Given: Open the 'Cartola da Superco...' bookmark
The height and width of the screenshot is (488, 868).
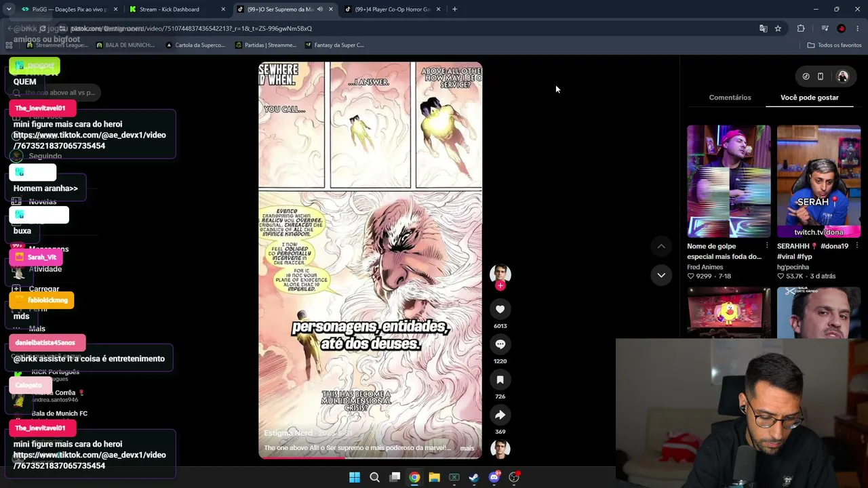Looking at the screenshot, I should click(x=195, y=45).
